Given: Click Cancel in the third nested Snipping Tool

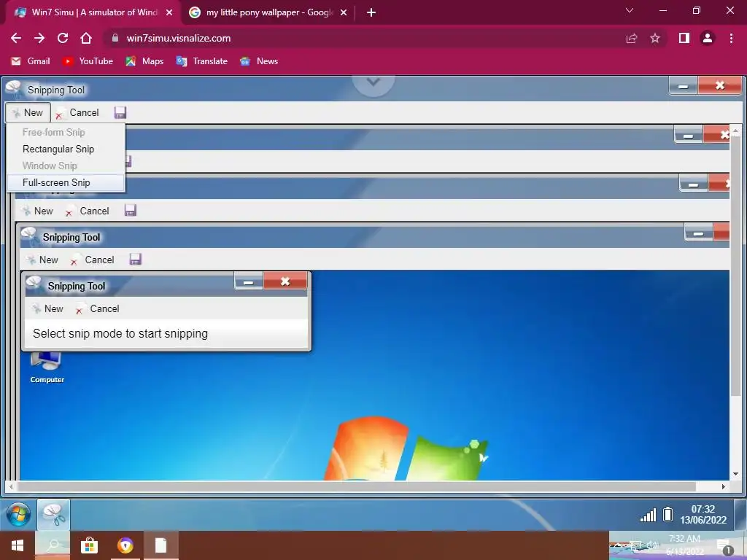Looking at the screenshot, I should click(x=88, y=211).
